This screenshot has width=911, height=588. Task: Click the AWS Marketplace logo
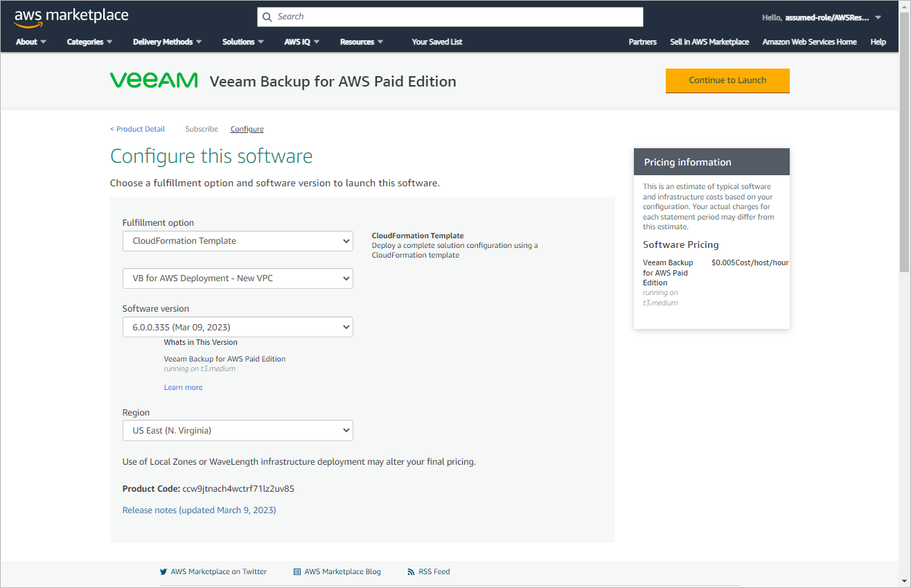coord(71,17)
